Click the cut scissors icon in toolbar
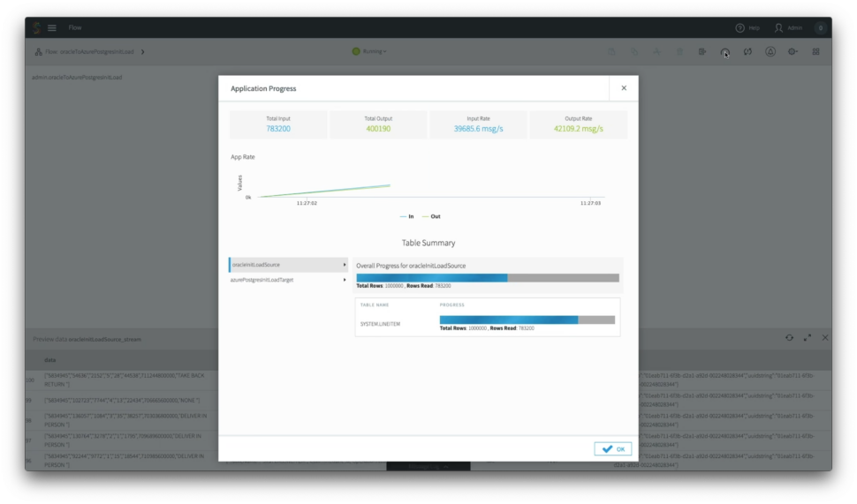 click(657, 52)
